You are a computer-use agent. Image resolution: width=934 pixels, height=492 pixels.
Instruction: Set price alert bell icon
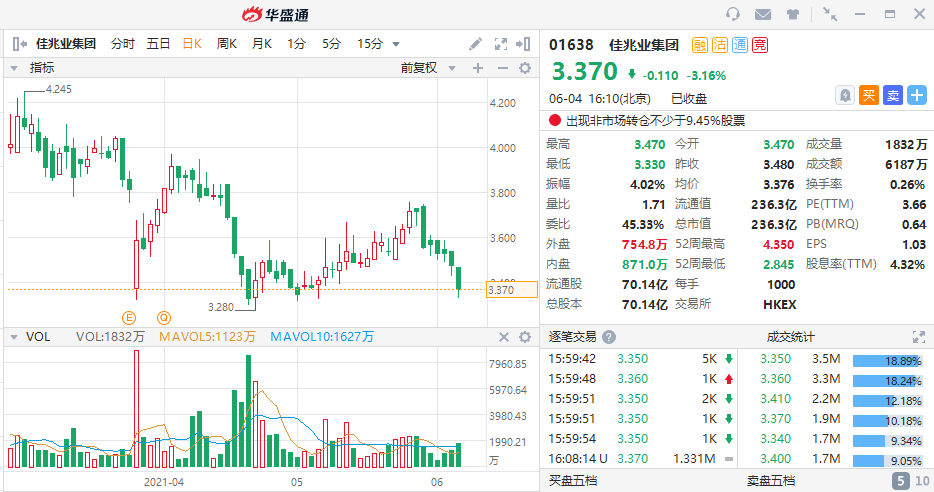845,95
